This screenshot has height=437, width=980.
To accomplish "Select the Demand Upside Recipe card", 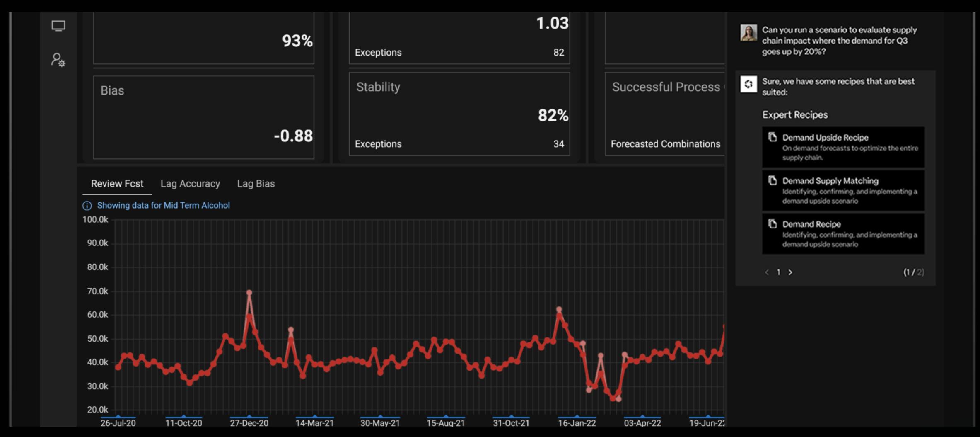I will click(x=843, y=147).
